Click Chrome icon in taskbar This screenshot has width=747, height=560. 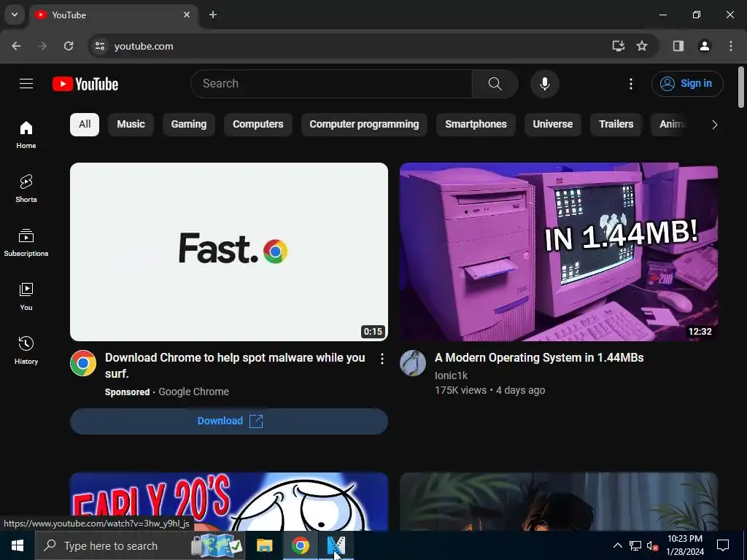click(x=300, y=545)
